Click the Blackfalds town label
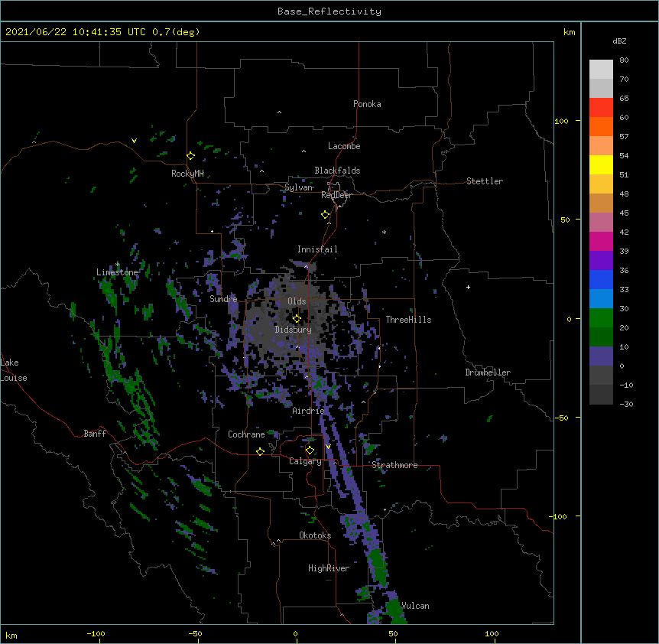Viewport: 659px width, 644px height. 337,171
